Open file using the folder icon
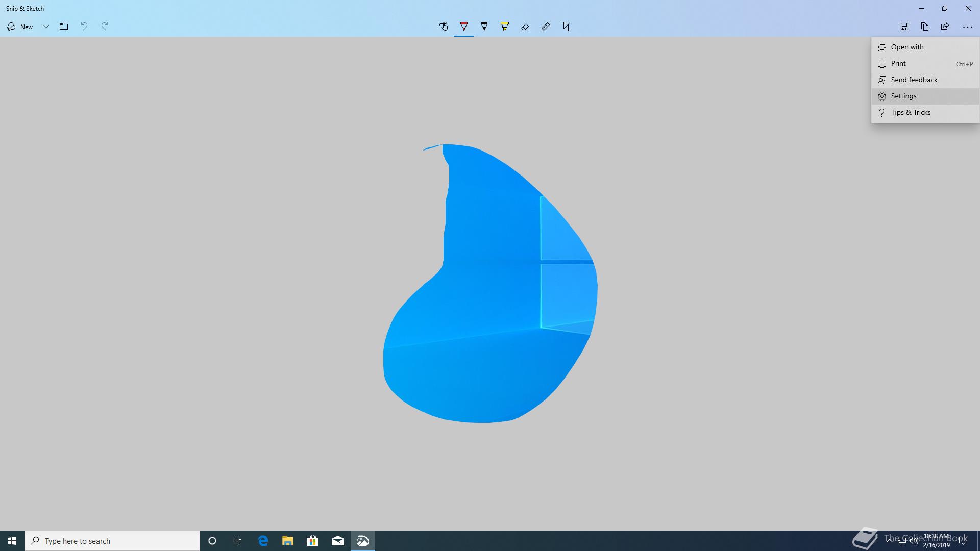980x551 pixels. (64, 27)
